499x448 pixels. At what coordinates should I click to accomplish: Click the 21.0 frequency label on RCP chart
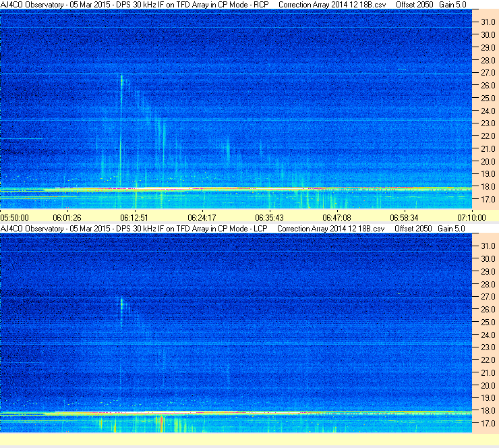[x=488, y=148]
